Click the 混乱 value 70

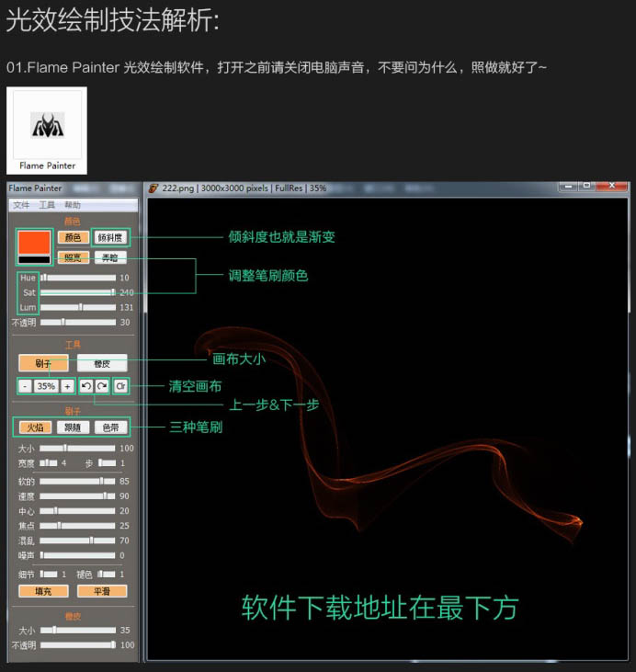pos(124,541)
